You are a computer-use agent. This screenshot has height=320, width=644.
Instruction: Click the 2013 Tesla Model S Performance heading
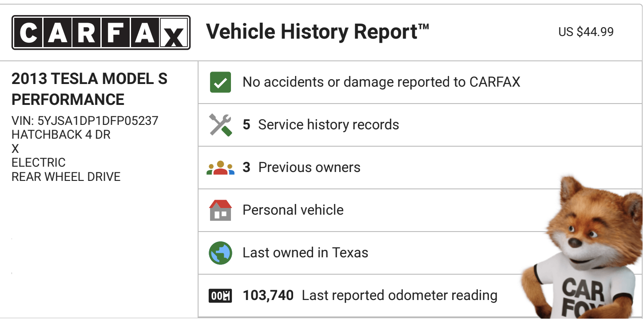tap(89, 89)
